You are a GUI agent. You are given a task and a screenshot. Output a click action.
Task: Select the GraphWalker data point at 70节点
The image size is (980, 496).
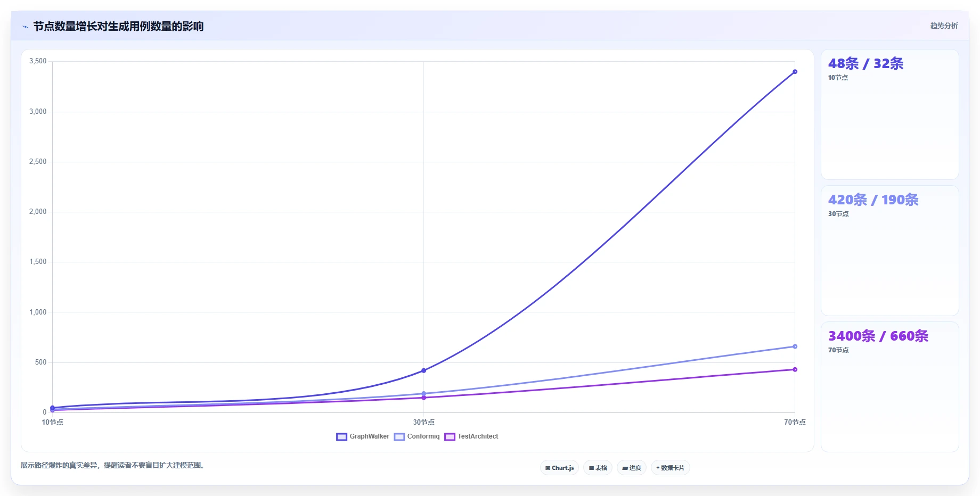point(795,72)
